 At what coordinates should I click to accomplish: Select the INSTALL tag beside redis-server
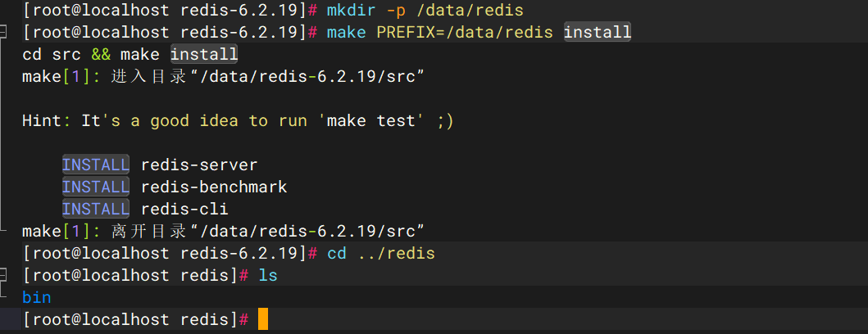coord(95,165)
